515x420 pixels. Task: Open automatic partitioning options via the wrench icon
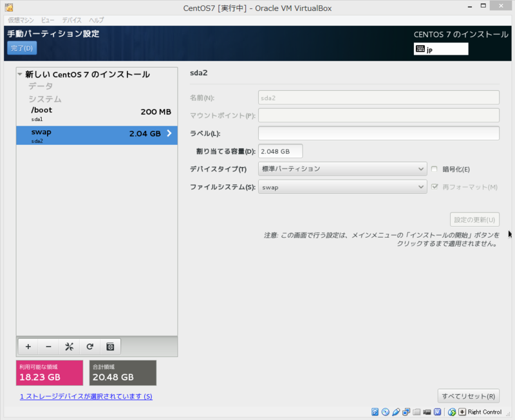coord(69,347)
